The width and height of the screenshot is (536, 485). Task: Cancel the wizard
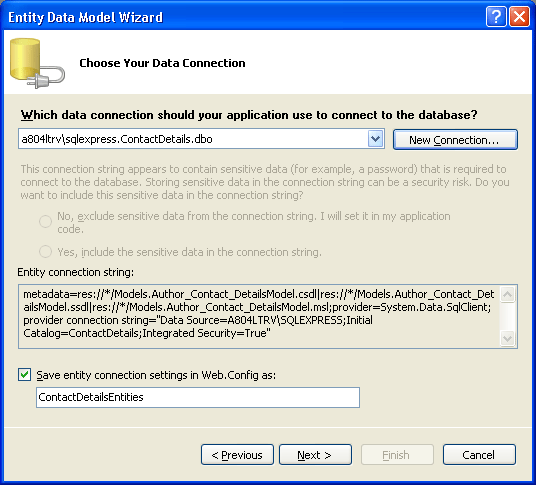[479, 455]
